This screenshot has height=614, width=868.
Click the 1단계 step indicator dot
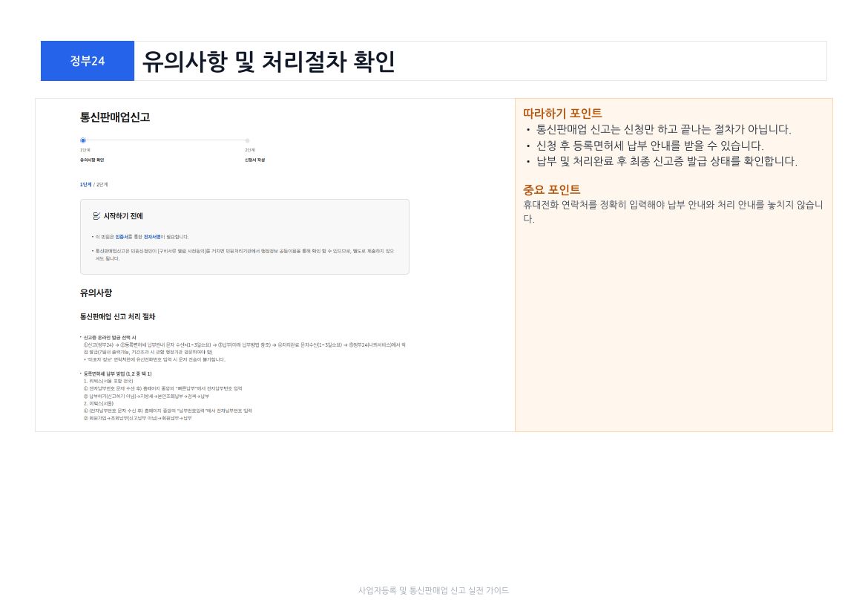[x=83, y=141]
